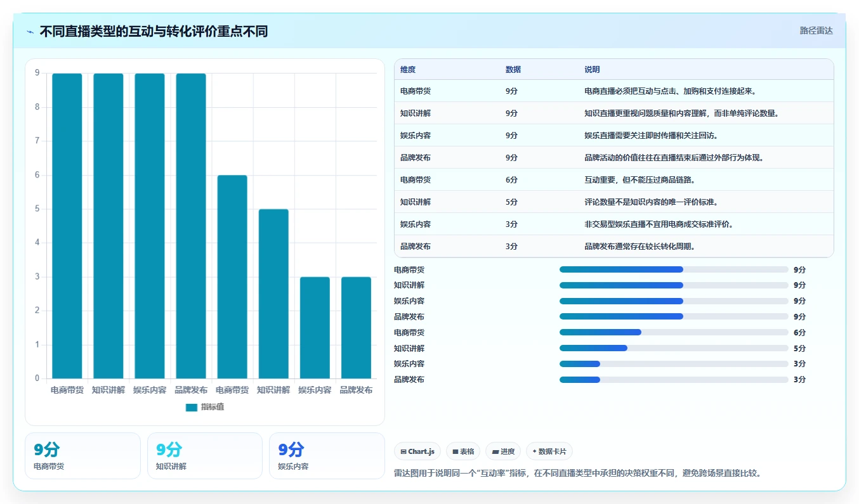Image resolution: width=859 pixels, height=504 pixels.
Task: Click the 电商带货 9分 progress bar
Action: coord(674,269)
